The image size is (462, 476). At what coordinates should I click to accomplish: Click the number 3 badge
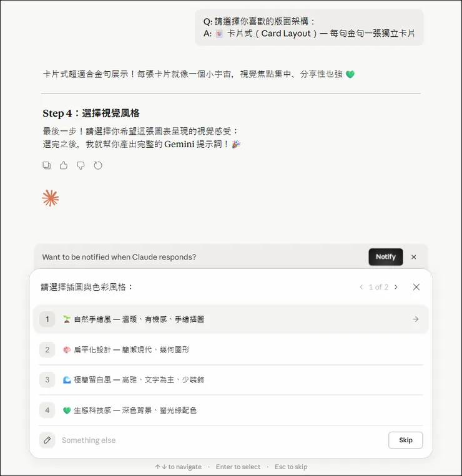pyautogui.click(x=47, y=379)
